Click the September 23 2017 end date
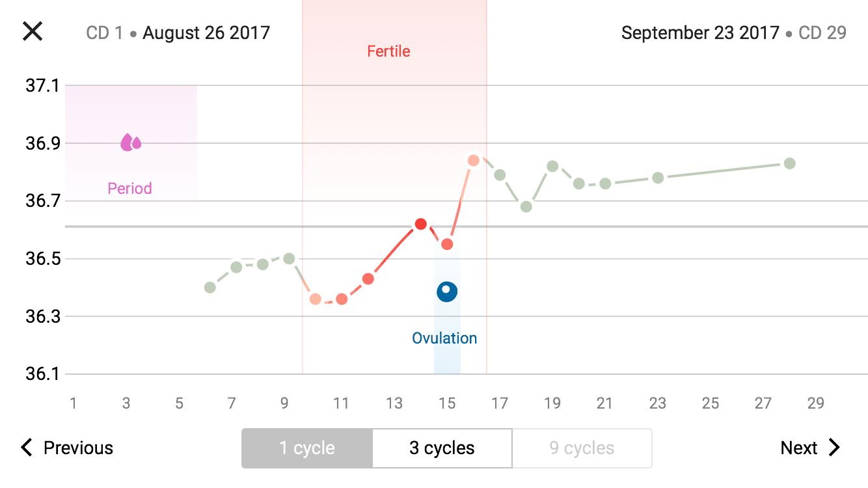 tap(700, 33)
